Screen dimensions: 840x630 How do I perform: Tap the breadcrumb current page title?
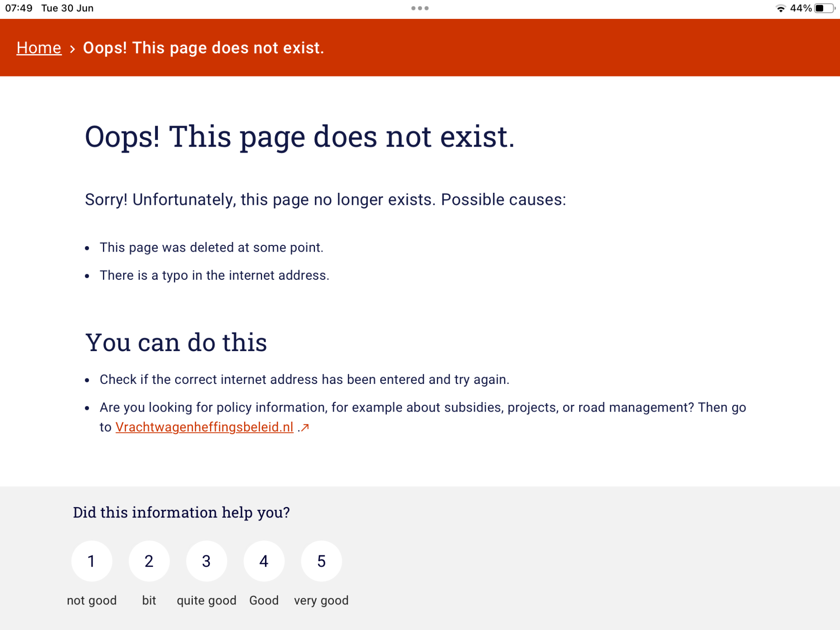tap(204, 48)
